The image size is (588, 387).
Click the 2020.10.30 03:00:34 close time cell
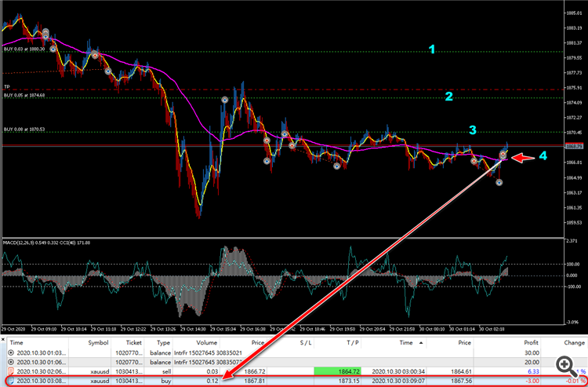pos(397,371)
